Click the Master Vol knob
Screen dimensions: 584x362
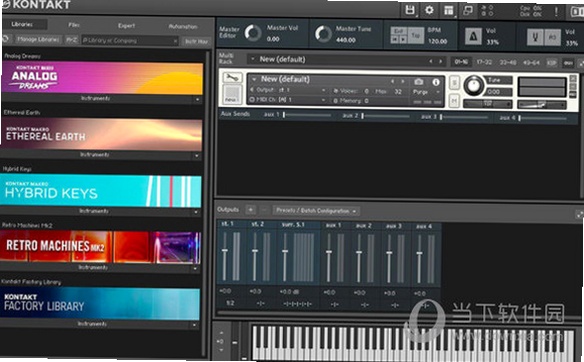pos(253,33)
